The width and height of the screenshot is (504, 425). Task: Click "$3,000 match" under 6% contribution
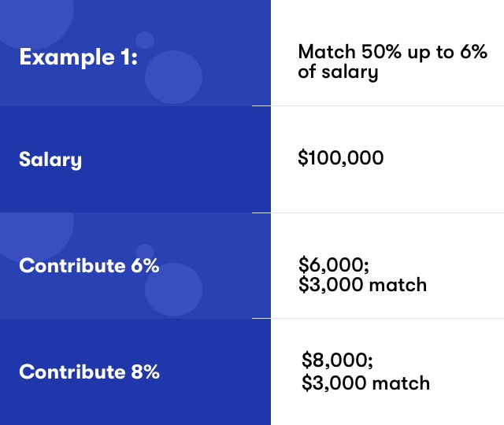coord(362,285)
